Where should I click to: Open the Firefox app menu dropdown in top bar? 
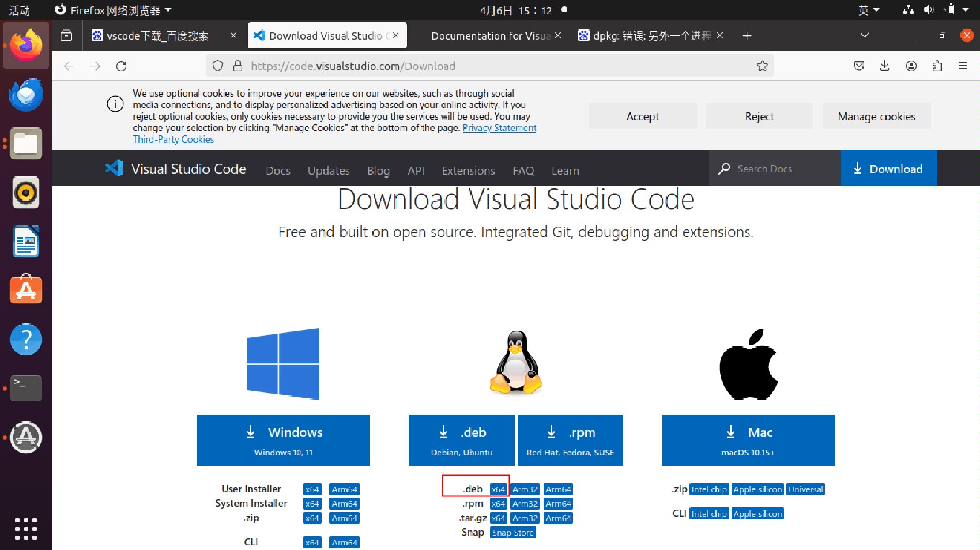pos(113,10)
